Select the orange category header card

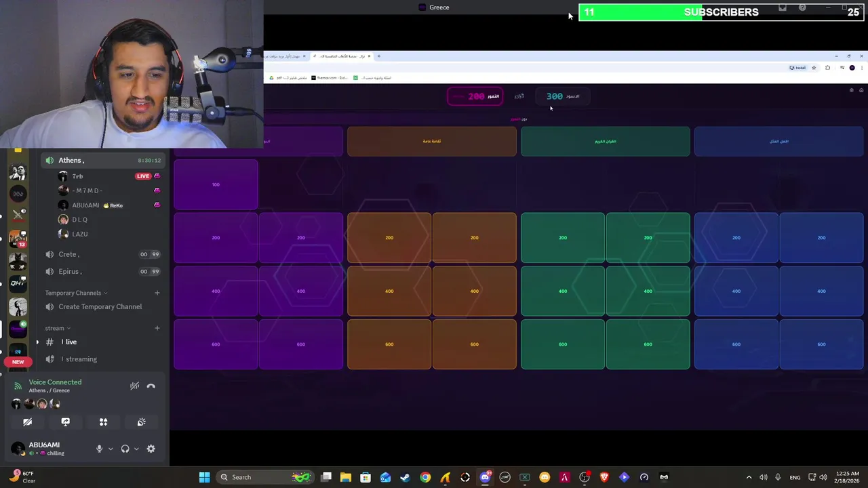point(432,141)
